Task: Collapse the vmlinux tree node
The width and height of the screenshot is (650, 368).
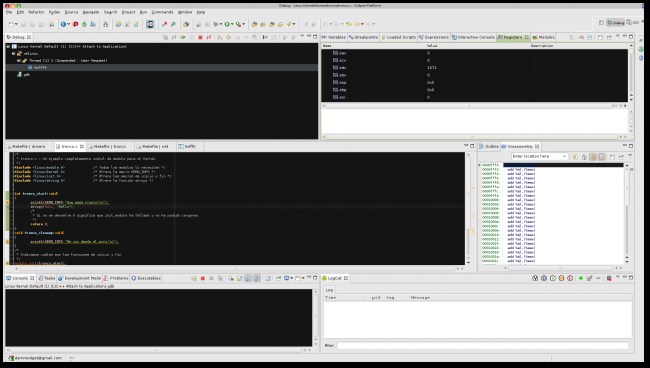Action: pos(13,53)
